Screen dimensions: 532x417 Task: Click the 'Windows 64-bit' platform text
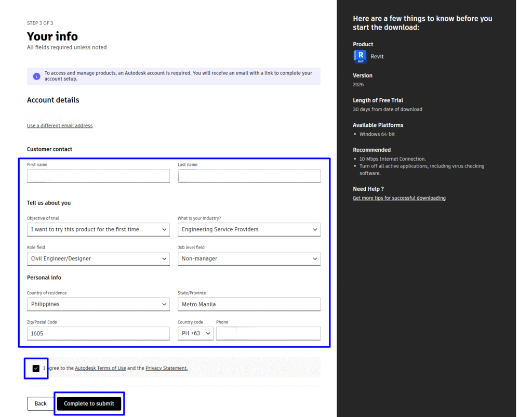[x=377, y=134]
